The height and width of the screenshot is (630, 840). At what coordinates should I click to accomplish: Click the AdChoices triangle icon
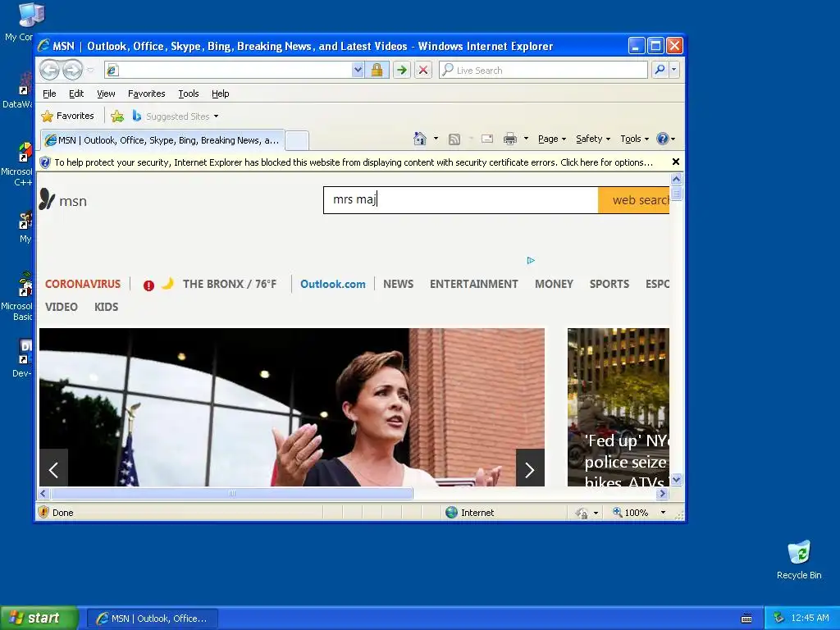pyautogui.click(x=531, y=260)
